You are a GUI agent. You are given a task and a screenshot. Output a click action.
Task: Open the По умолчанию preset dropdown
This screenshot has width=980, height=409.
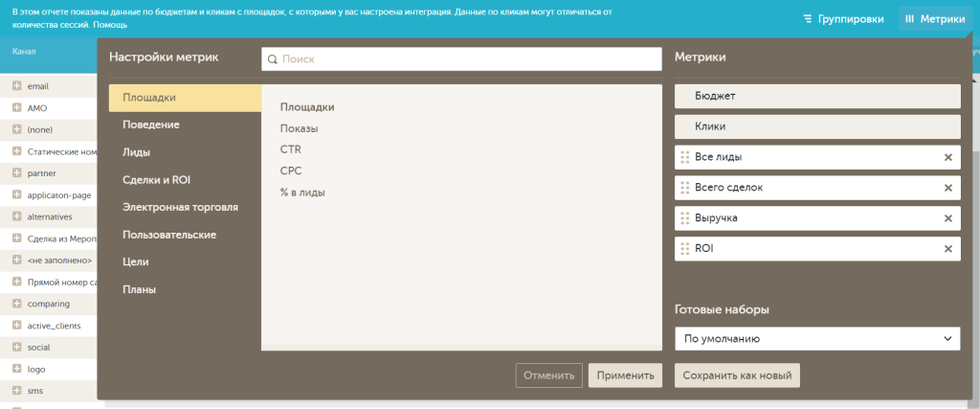tap(816, 339)
